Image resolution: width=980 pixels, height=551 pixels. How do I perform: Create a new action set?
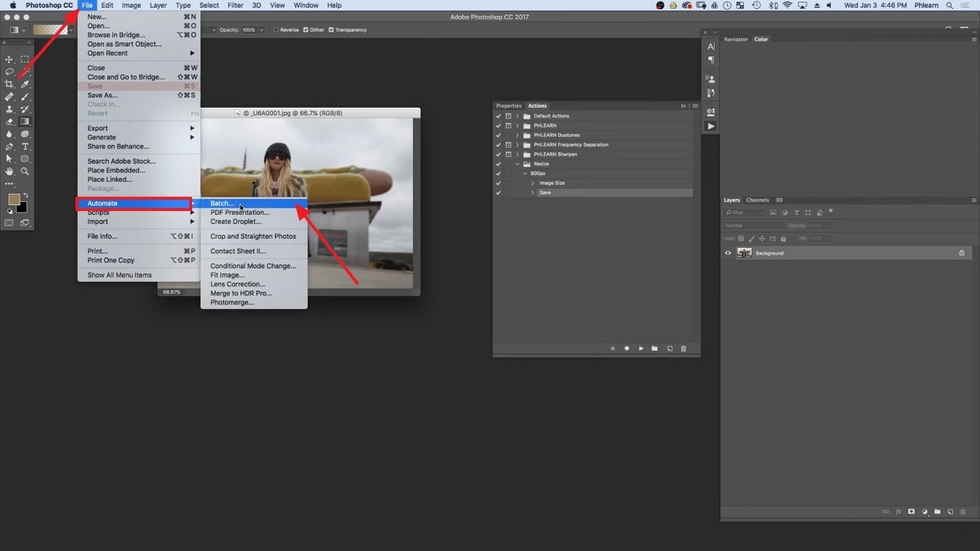[654, 348]
